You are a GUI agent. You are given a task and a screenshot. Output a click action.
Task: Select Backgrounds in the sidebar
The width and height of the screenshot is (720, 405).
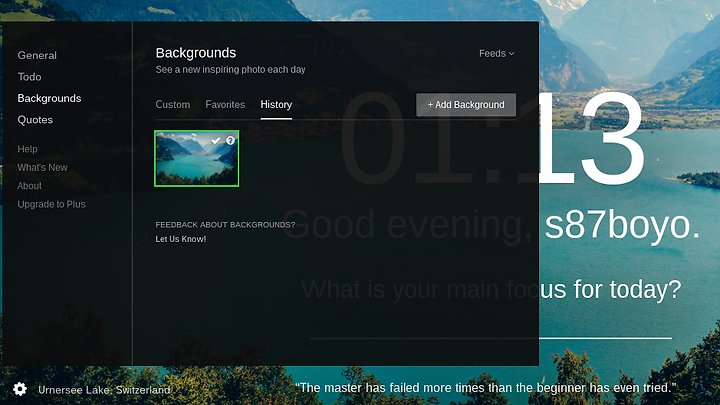tap(49, 98)
